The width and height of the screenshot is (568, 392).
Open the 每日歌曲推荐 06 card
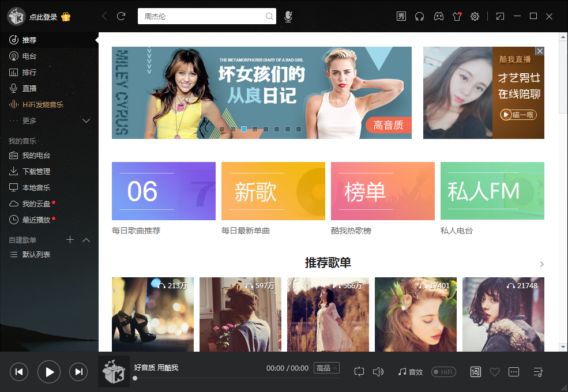(x=164, y=191)
